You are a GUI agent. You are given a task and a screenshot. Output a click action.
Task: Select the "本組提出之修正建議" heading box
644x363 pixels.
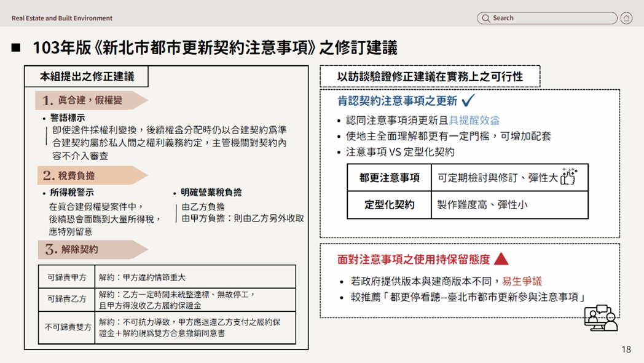87,77
